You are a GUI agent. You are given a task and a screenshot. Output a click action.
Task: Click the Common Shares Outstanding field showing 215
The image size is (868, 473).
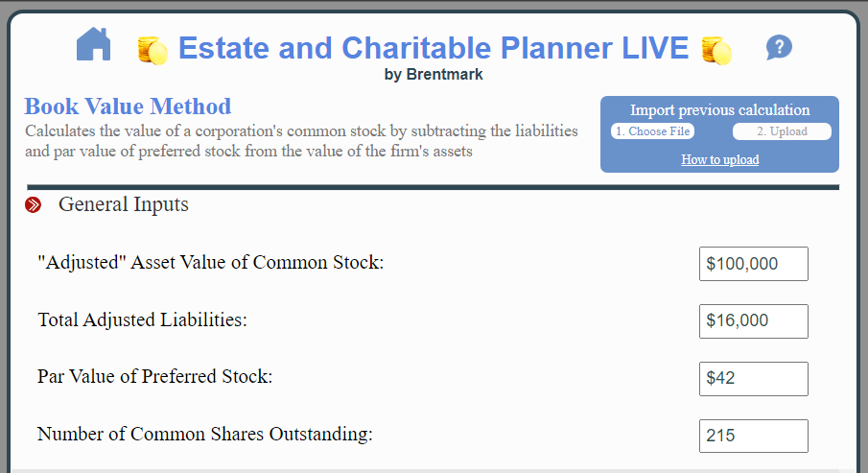[753, 436]
